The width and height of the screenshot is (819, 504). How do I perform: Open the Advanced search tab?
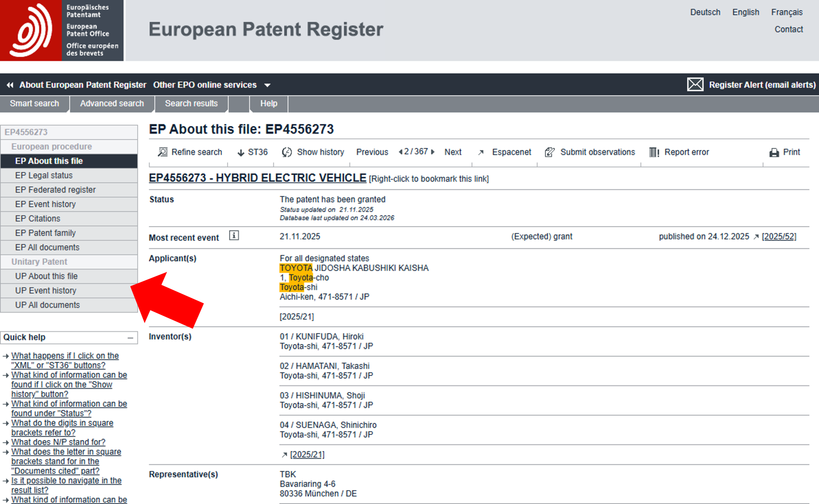click(x=112, y=104)
